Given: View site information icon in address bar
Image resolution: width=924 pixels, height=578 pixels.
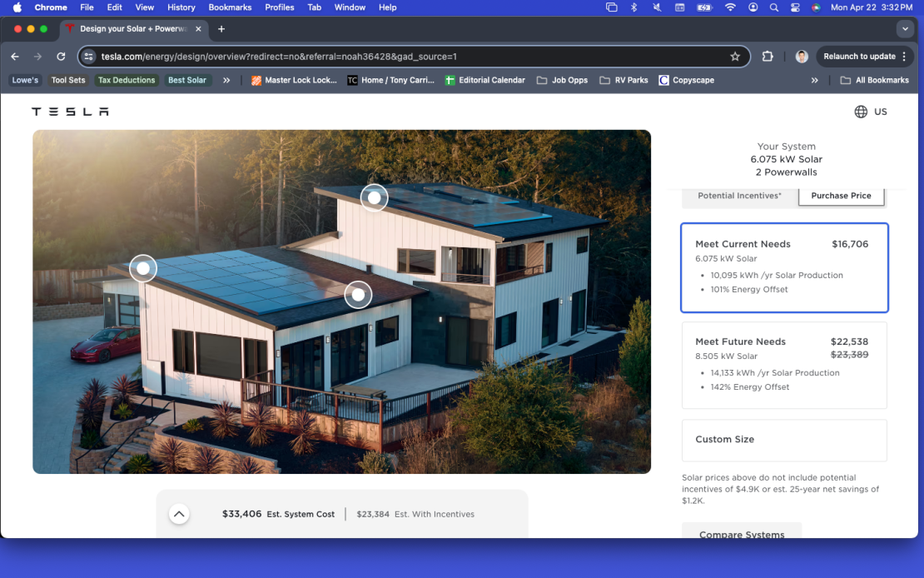Looking at the screenshot, I should pos(88,57).
